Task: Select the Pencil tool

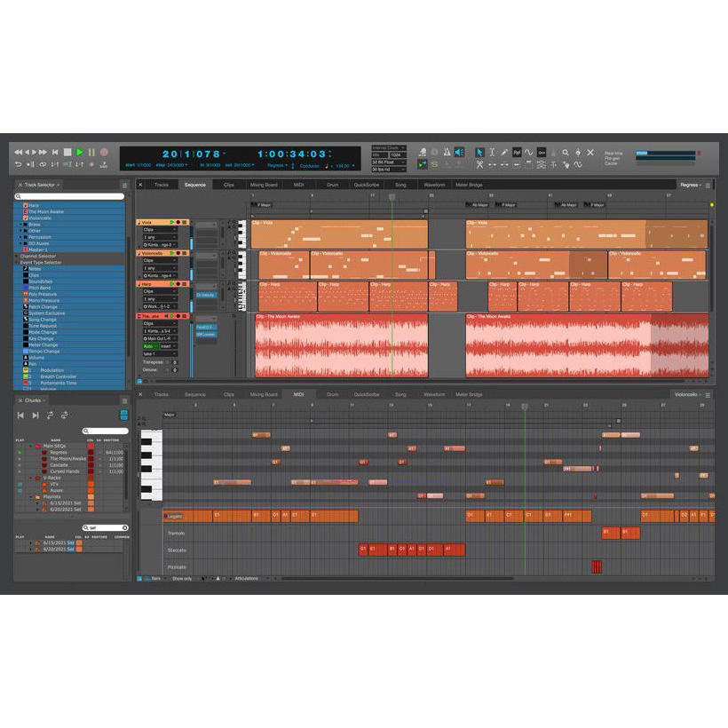Action: (504, 153)
